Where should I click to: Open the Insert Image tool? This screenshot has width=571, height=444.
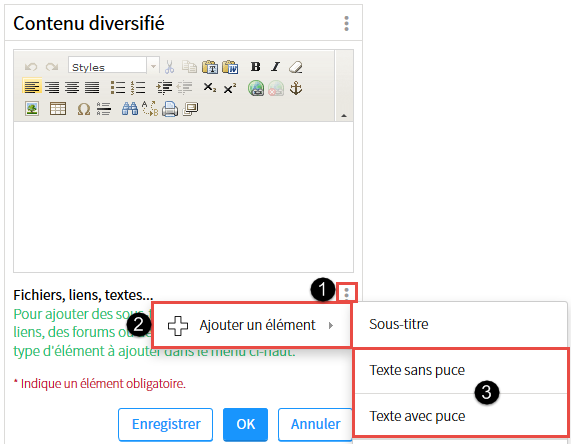click(32, 109)
